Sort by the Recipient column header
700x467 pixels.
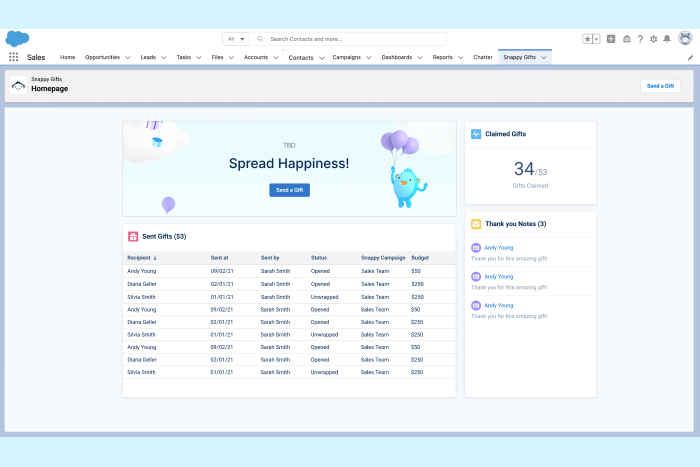(x=142, y=258)
